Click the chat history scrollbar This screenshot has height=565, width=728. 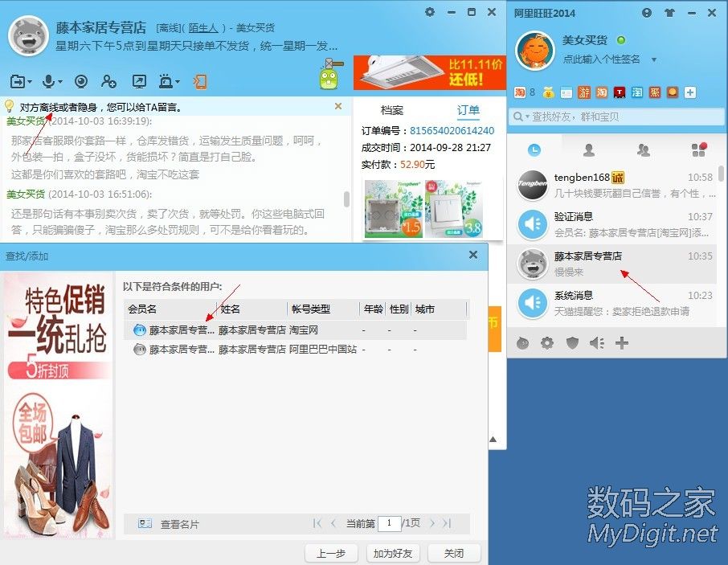pos(346,199)
